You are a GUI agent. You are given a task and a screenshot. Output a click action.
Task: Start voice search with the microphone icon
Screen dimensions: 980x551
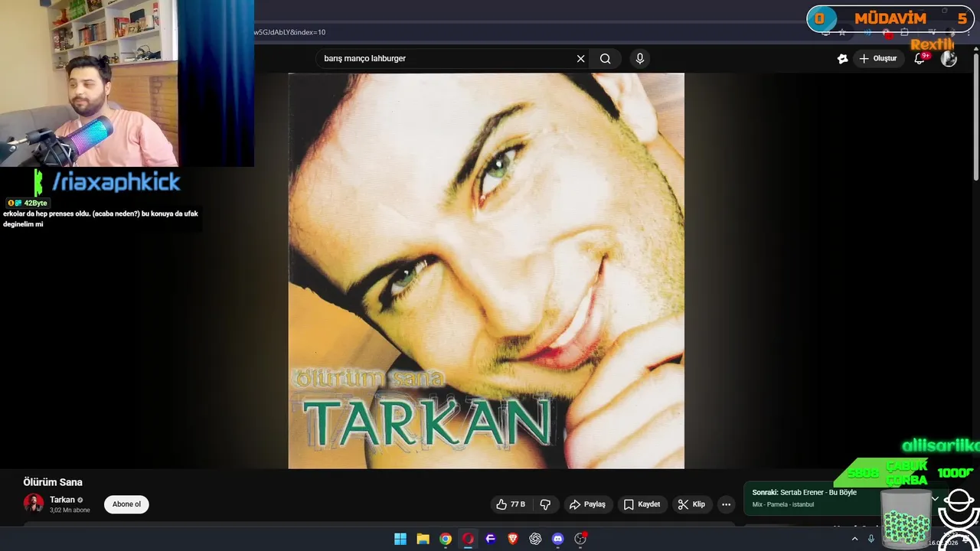pyautogui.click(x=640, y=59)
